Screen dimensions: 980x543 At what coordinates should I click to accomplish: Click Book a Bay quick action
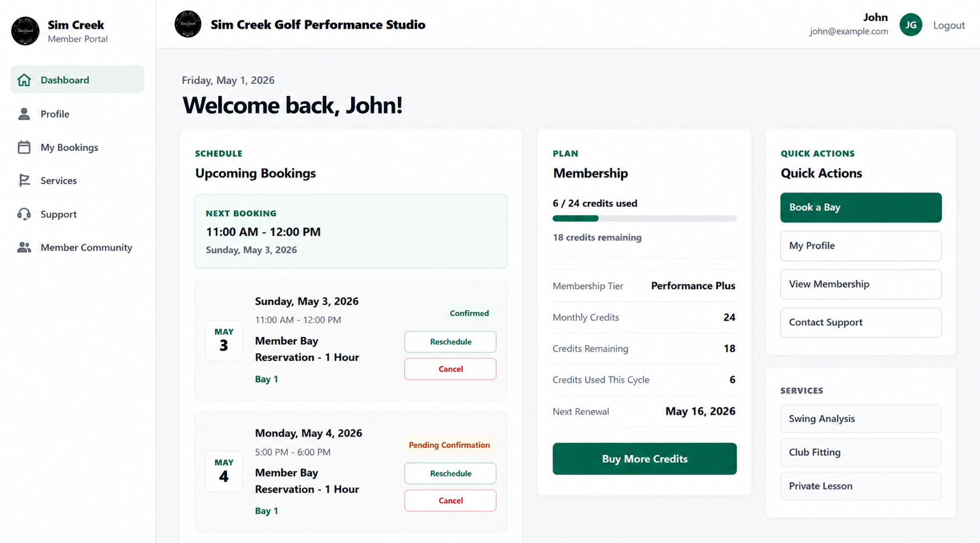[x=861, y=207]
